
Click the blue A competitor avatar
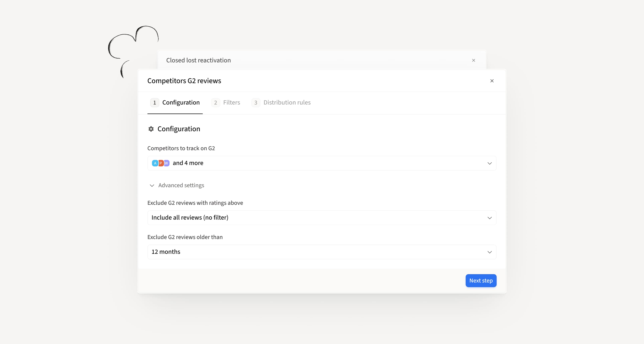(155, 163)
